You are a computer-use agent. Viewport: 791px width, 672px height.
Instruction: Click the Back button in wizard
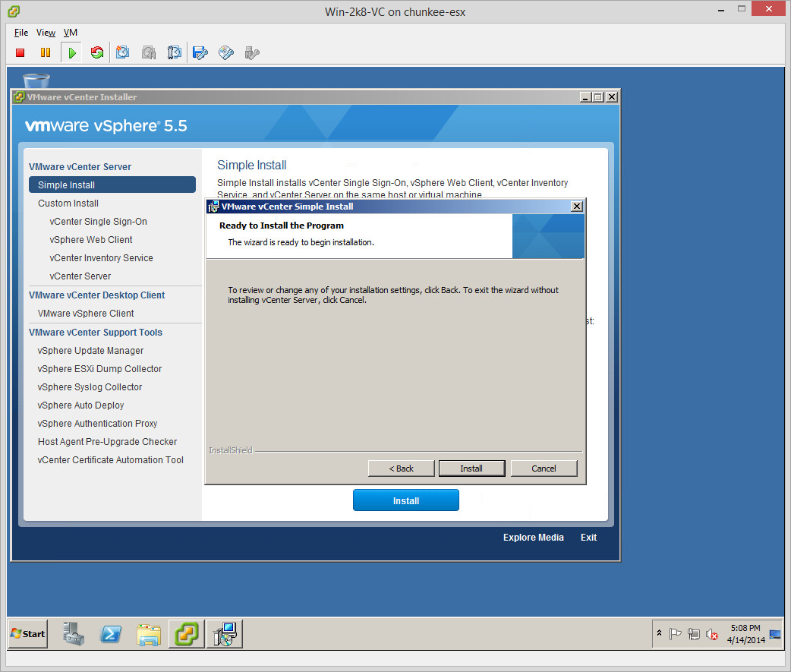click(401, 469)
